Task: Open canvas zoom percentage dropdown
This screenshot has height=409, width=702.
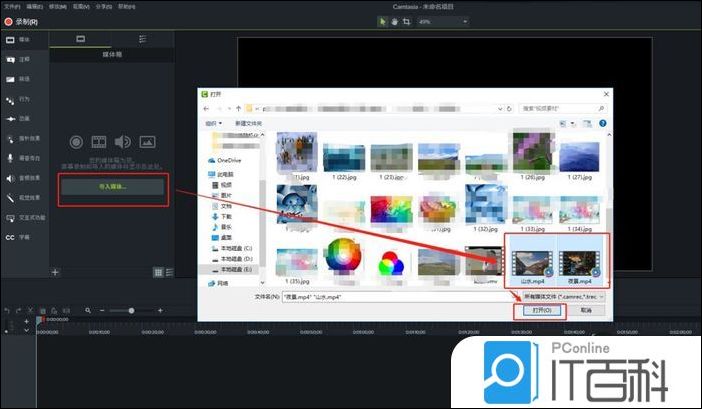Action: [430, 21]
